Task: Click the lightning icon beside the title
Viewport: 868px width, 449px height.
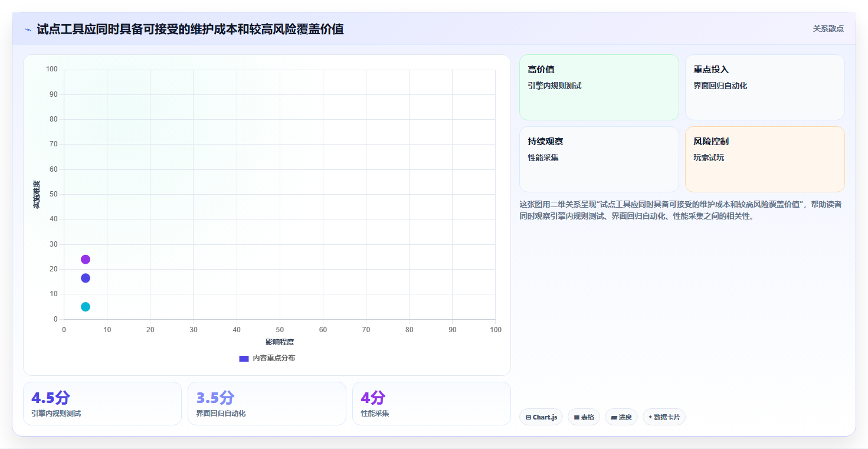Action: pyautogui.click(x=28, y=30)
